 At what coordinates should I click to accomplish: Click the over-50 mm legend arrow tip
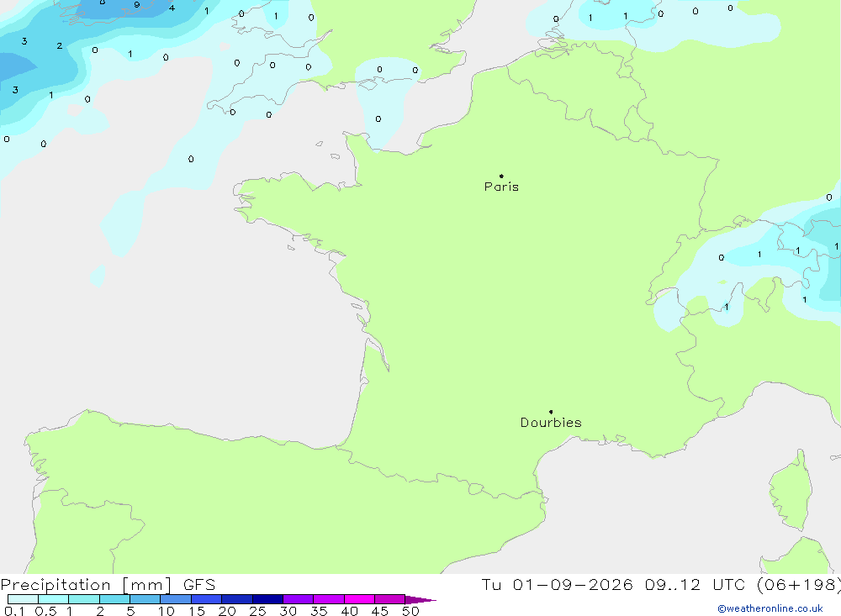[x=421, y=600]
